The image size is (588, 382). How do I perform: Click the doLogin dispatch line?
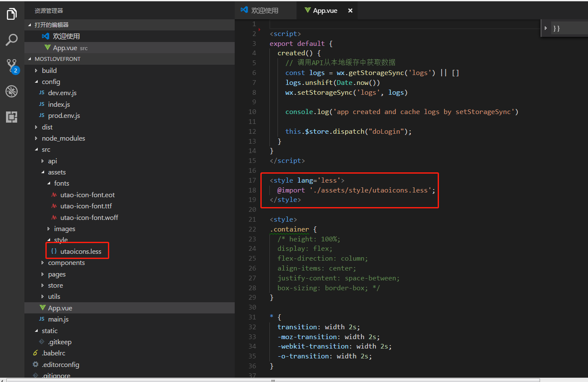point(348,132)
